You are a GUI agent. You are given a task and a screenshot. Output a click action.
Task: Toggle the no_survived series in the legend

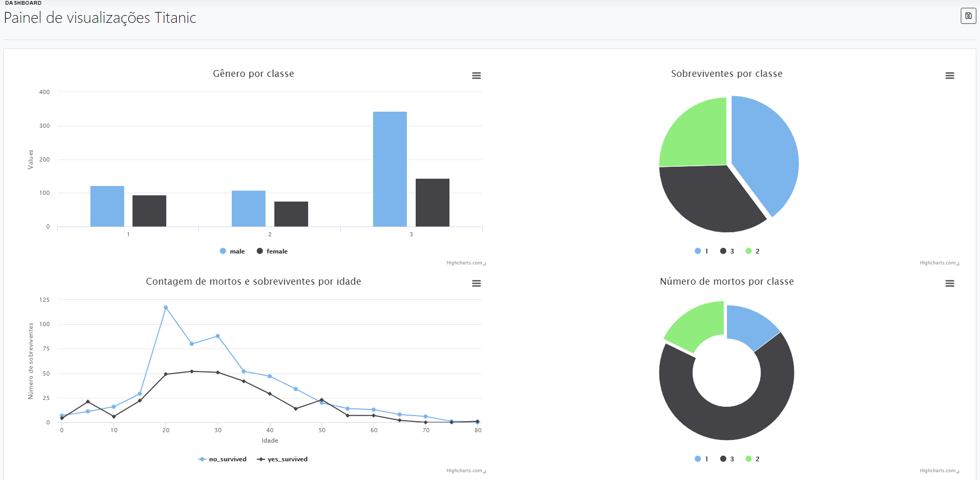pyautogui.click(x=222, y=459)
